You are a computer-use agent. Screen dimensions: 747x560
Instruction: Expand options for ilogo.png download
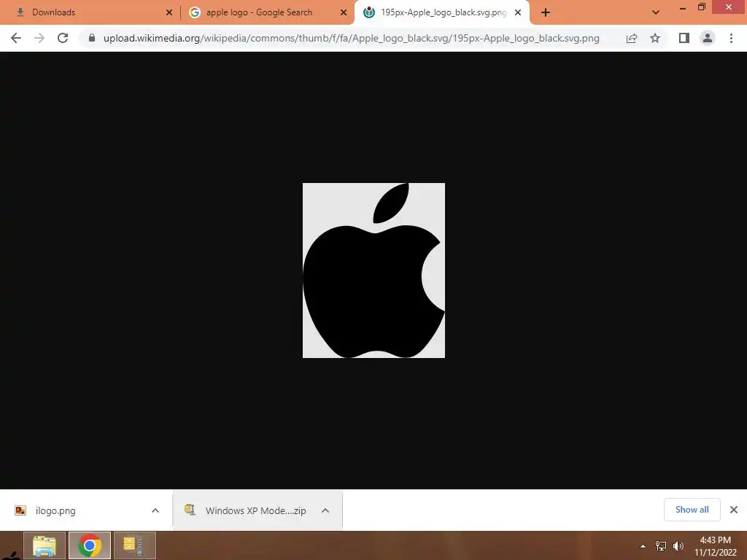tap(155, 510)
